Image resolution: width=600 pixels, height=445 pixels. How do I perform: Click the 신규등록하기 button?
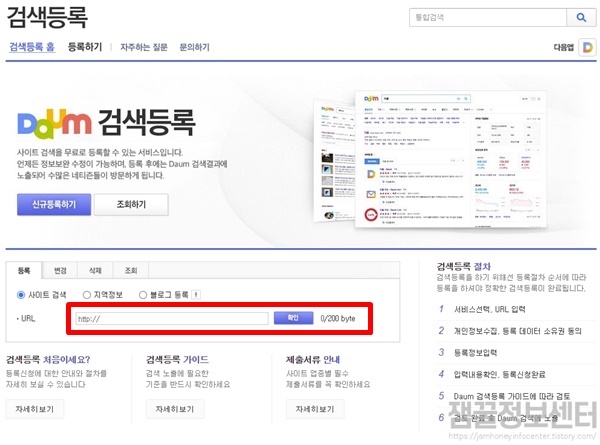54,204
